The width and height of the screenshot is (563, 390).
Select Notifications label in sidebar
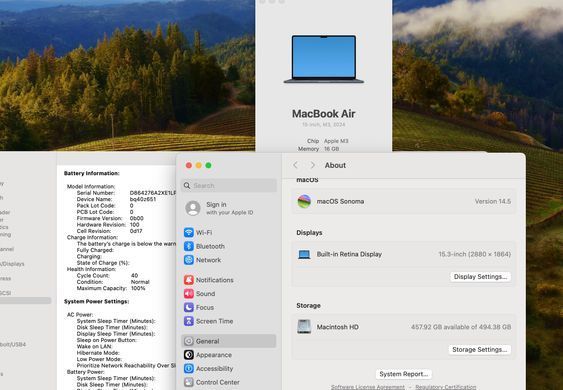click(x=214, y=280)
